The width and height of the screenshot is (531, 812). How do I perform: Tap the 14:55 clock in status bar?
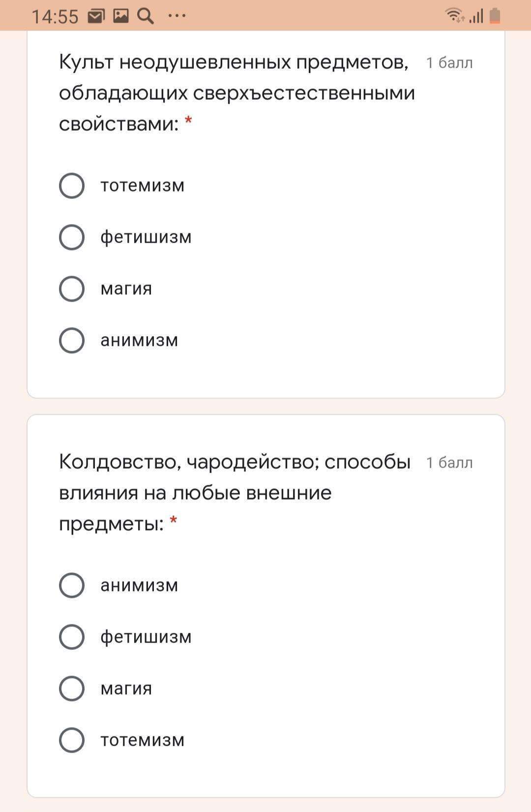point(55,17)
